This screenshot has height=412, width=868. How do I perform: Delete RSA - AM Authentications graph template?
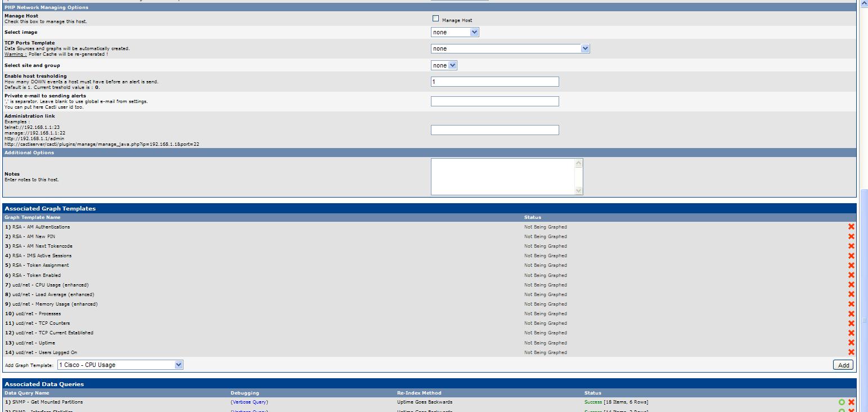(851, 227)
